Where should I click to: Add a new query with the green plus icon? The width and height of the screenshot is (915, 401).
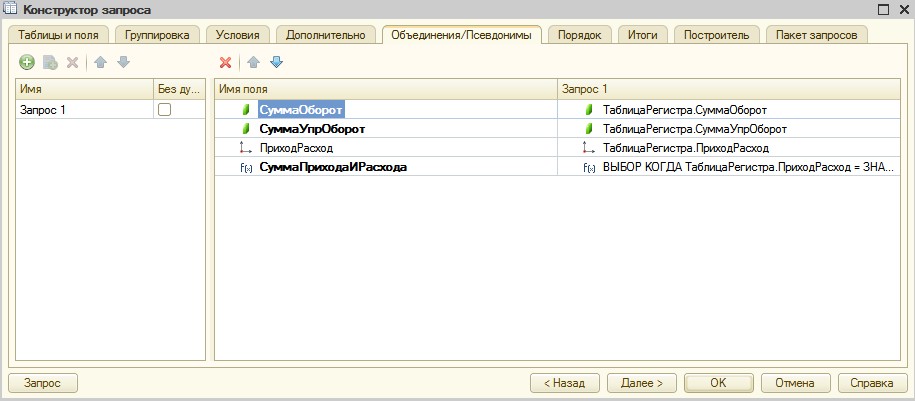tap(27, 62)
